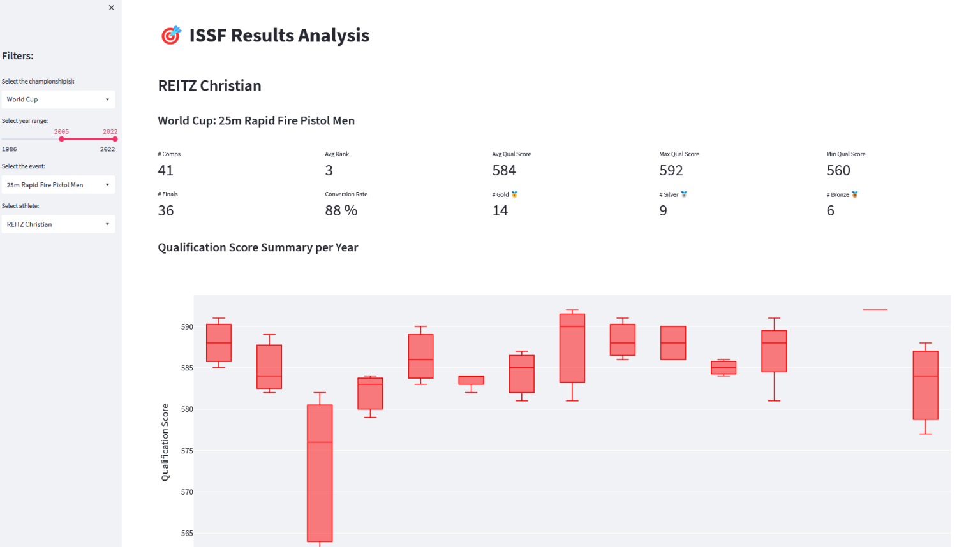Viewport: 980px width, 547px height.
Task: Grab the year slider's 2005 start handle
Action: (61, 139)
